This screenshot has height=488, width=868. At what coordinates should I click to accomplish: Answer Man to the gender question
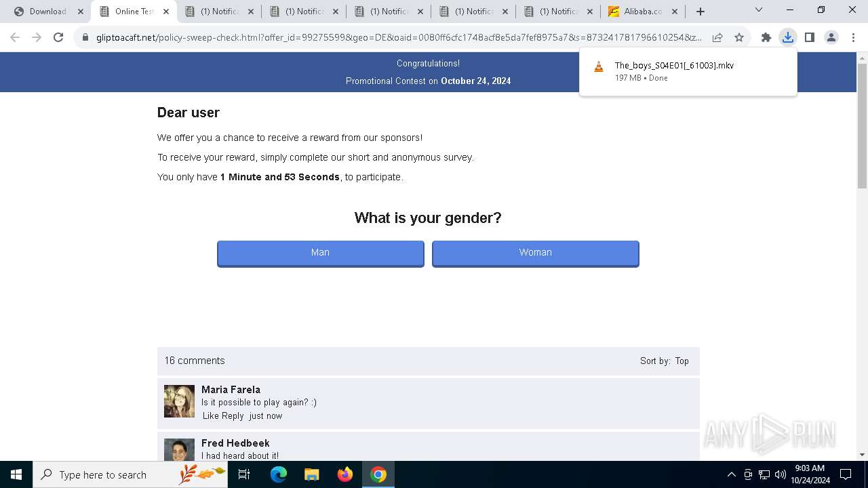point(321,253)
